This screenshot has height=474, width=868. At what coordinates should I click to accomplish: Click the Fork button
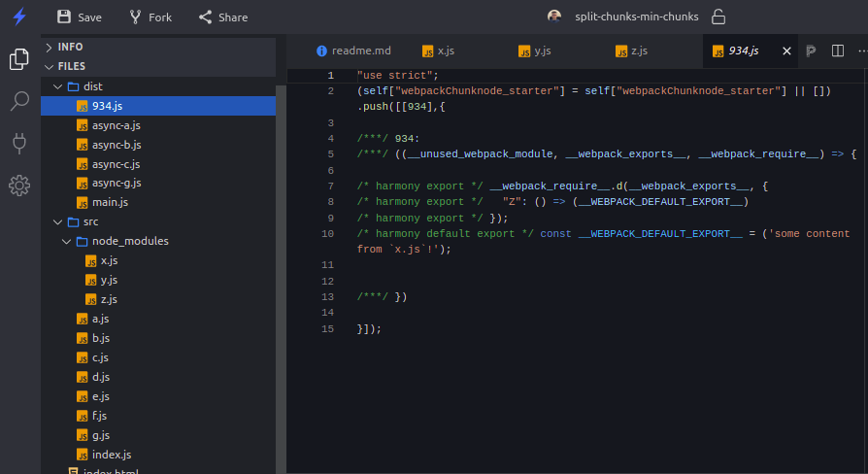(150, 17)
